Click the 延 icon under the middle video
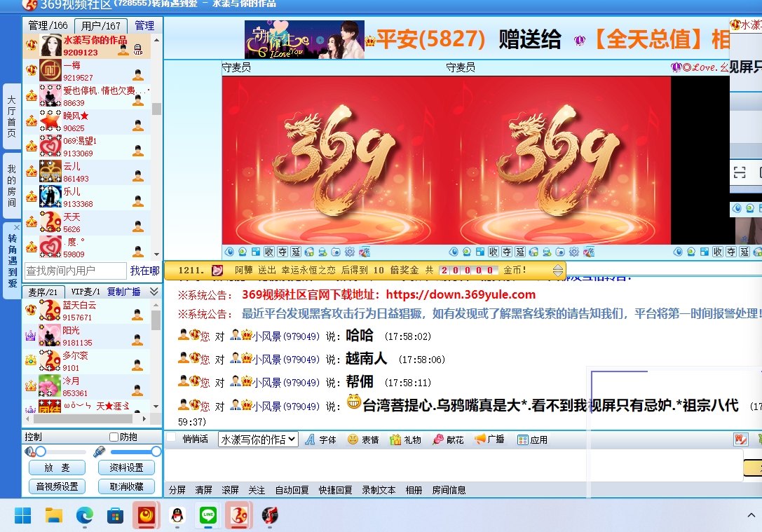Screen dimensions: 762x532 tap(520, 252)
